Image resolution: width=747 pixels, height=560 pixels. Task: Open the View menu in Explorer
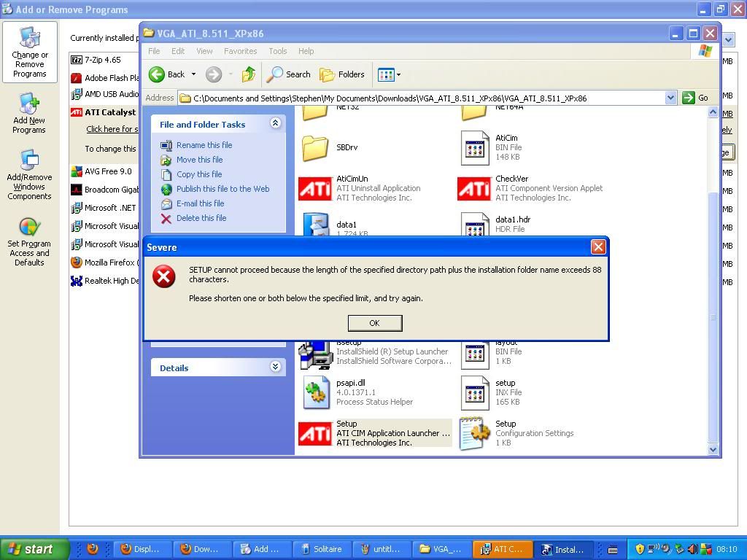tap(204, 51)
